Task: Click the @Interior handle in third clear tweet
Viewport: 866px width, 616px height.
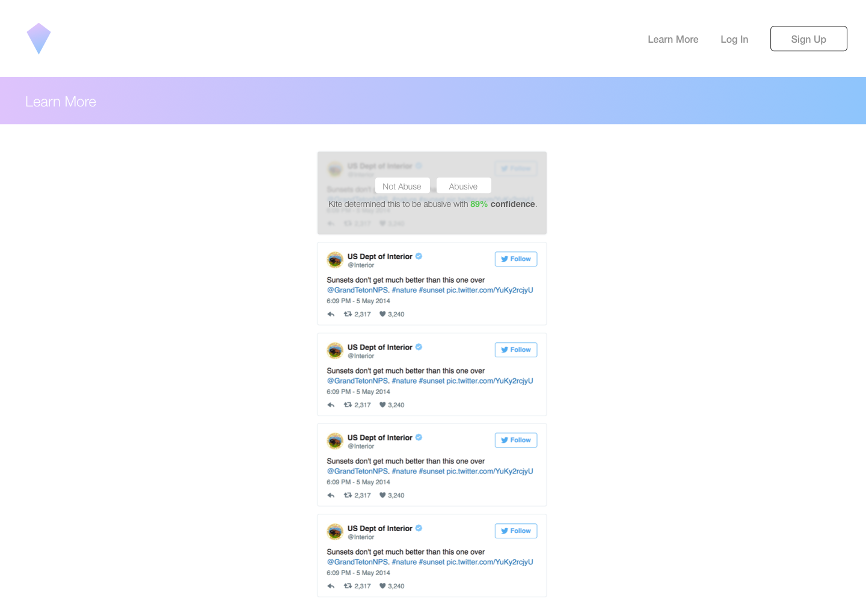Action: click(x=361, y=446)
